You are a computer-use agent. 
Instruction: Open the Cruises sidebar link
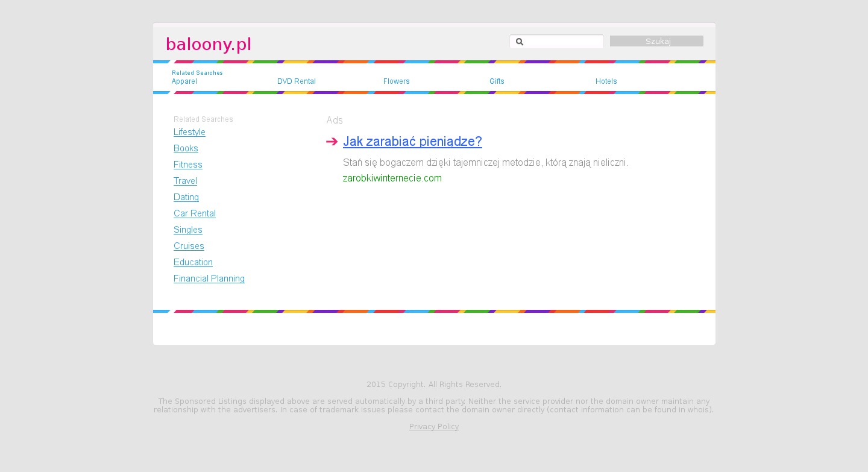pyautogui.click(x=189, y=246)
